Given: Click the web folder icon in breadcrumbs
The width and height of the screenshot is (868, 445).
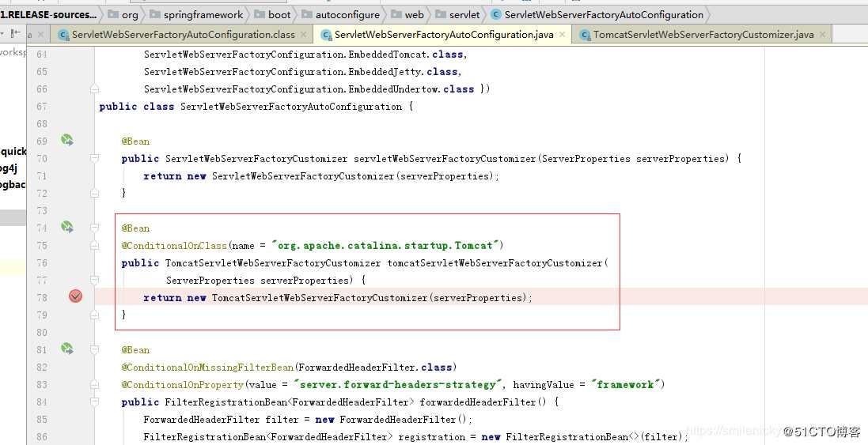Looking at the screenshot, I should coord(396,14).
